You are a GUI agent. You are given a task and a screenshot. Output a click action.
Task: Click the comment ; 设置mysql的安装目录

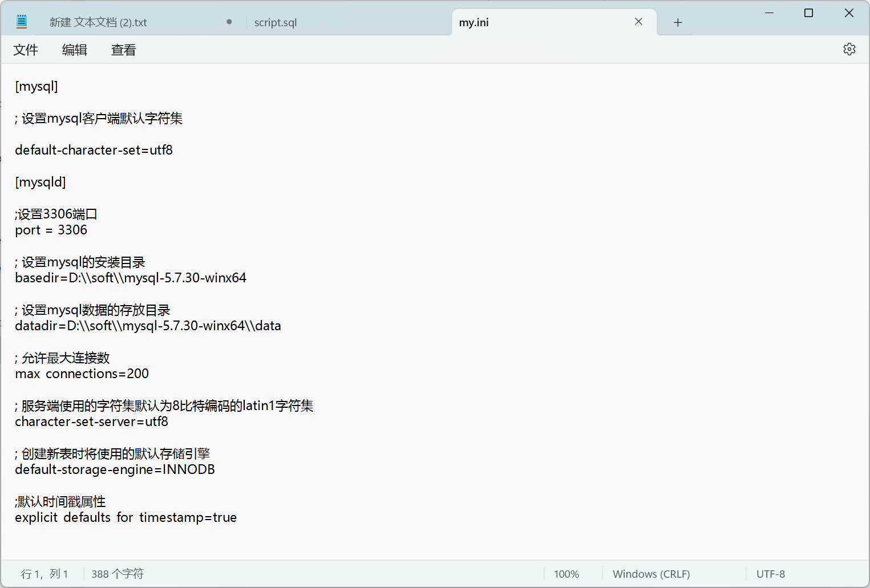80,262
